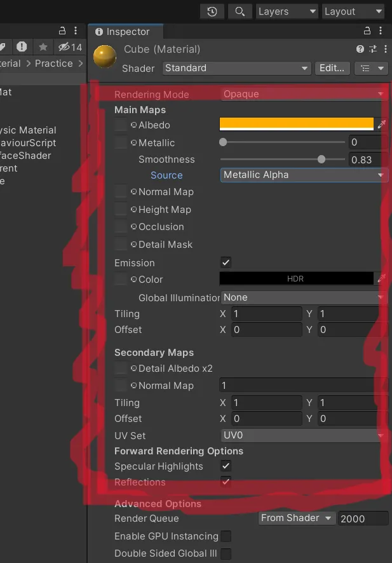Open the UV Set dropdown showing UV0
The image size is (392, 563).
coord(304,435)
